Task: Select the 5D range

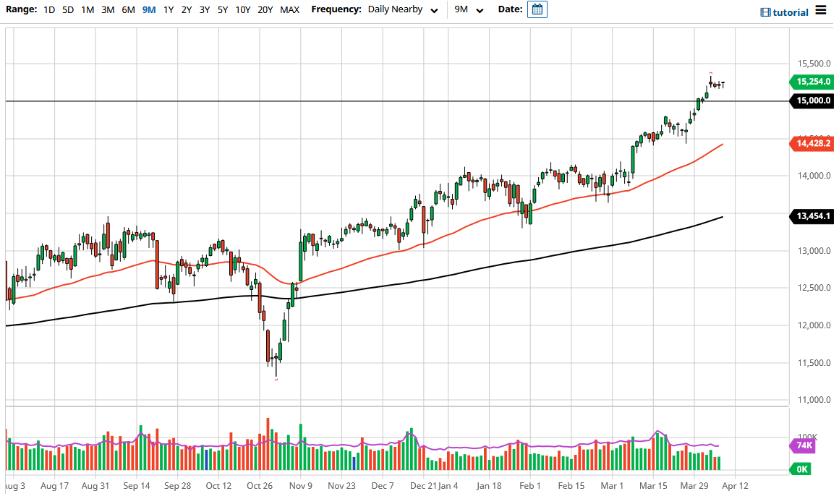Action: pos(67,10)
